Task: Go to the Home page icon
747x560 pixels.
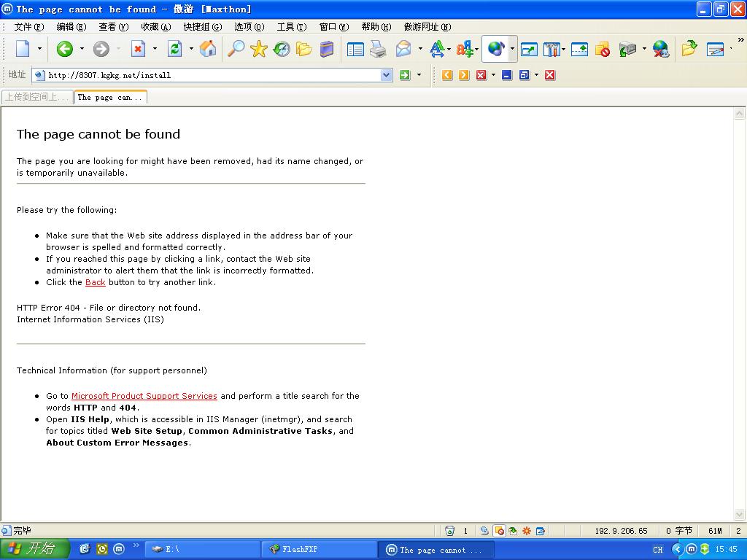Action: 208,49
